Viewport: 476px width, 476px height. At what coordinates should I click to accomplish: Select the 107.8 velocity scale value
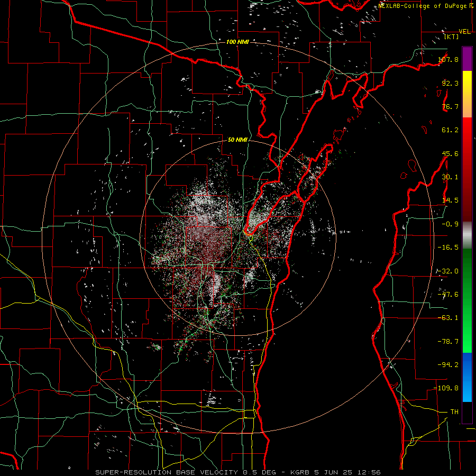[448, 59]
